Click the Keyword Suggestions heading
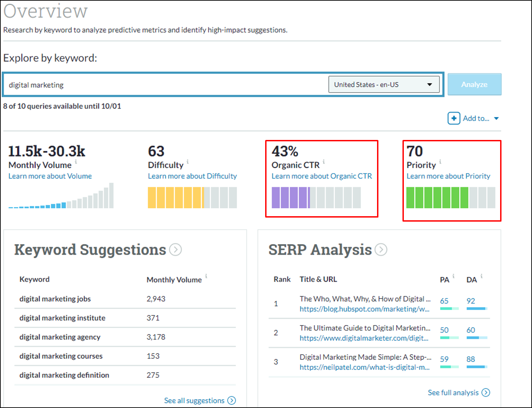 [x=90, y=250]
